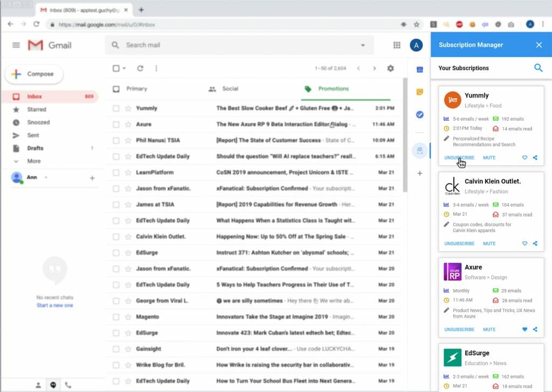
Task: Close the Subscription Manager panel
Action: (x=539, y=45)
